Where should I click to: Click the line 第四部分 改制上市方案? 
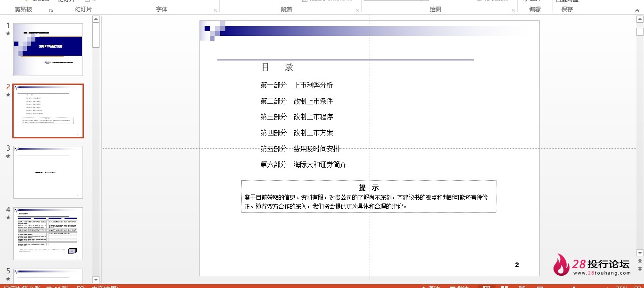coord(297,133)
